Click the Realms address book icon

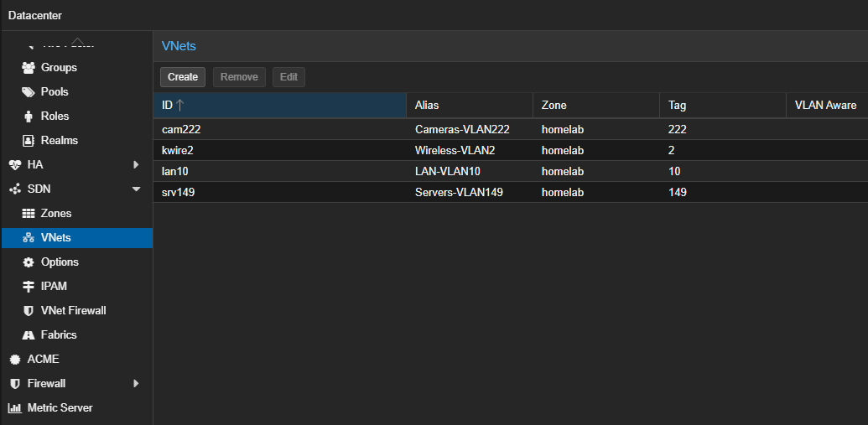coord(29,141)
